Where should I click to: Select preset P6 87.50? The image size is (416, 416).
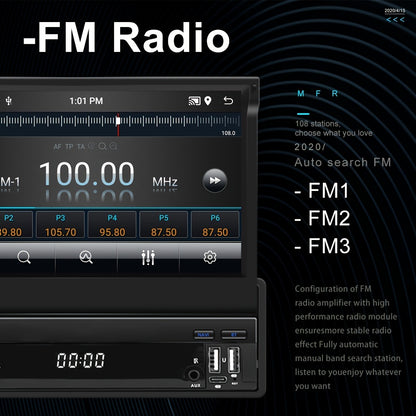coord(215,225)
